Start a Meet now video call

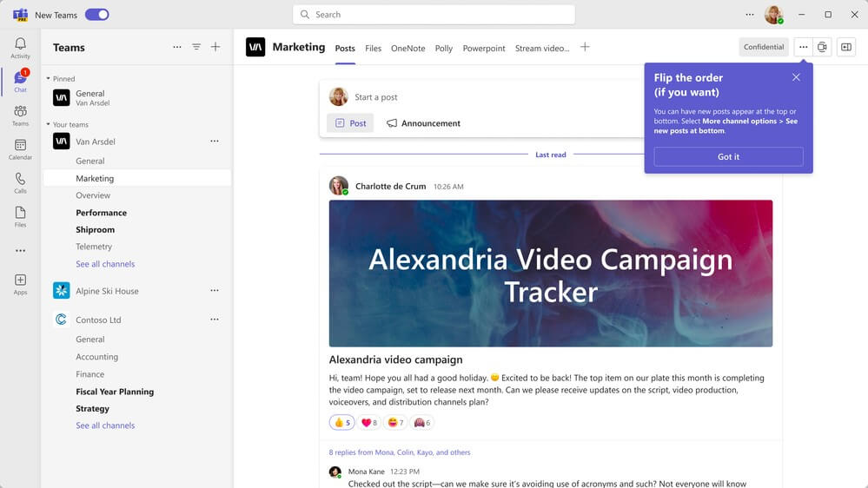tap(822, 48)
